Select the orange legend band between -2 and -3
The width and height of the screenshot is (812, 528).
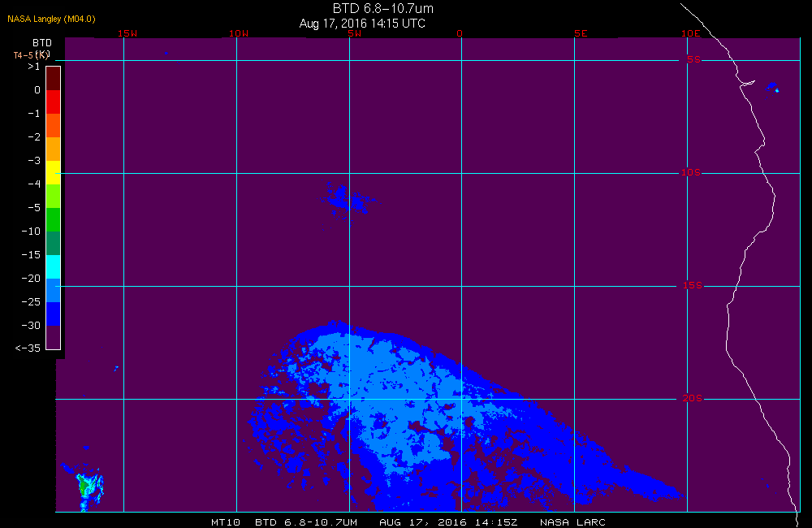[x=54, y=149]
